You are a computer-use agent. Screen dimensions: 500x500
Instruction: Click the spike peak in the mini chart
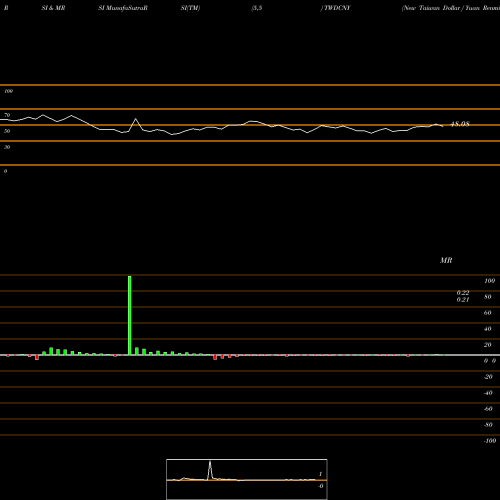[210, 462]
